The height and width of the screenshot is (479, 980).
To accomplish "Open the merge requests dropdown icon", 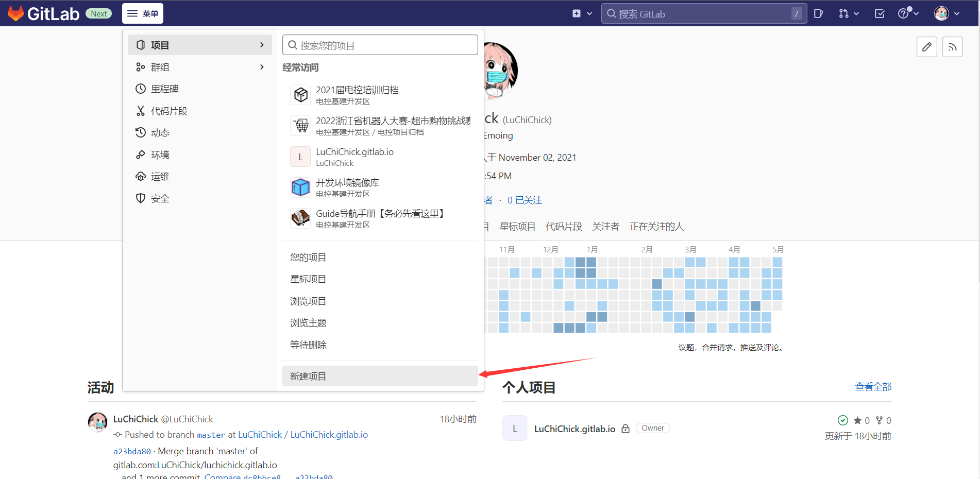I will (849, 14).
